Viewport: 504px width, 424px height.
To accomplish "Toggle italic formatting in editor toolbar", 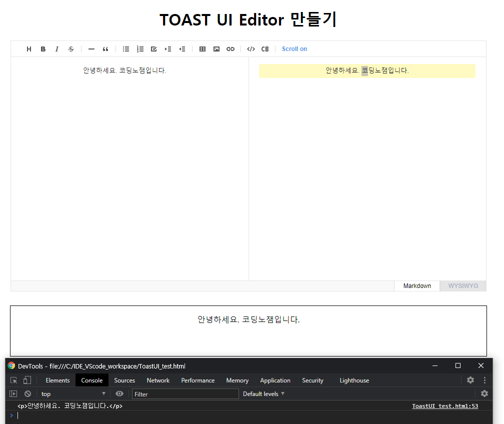I will point(57,49).
